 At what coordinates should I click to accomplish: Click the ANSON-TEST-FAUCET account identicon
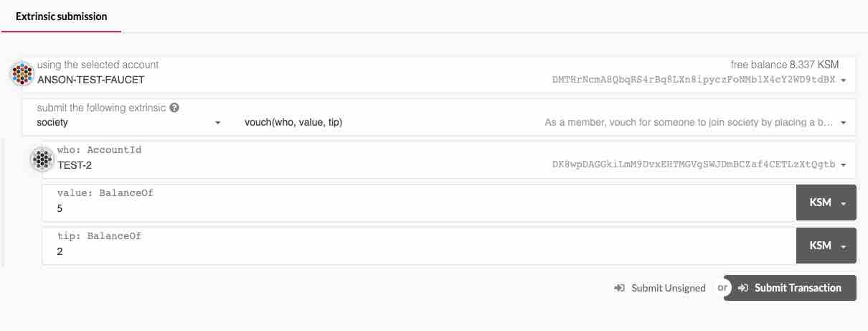[23, 73]
